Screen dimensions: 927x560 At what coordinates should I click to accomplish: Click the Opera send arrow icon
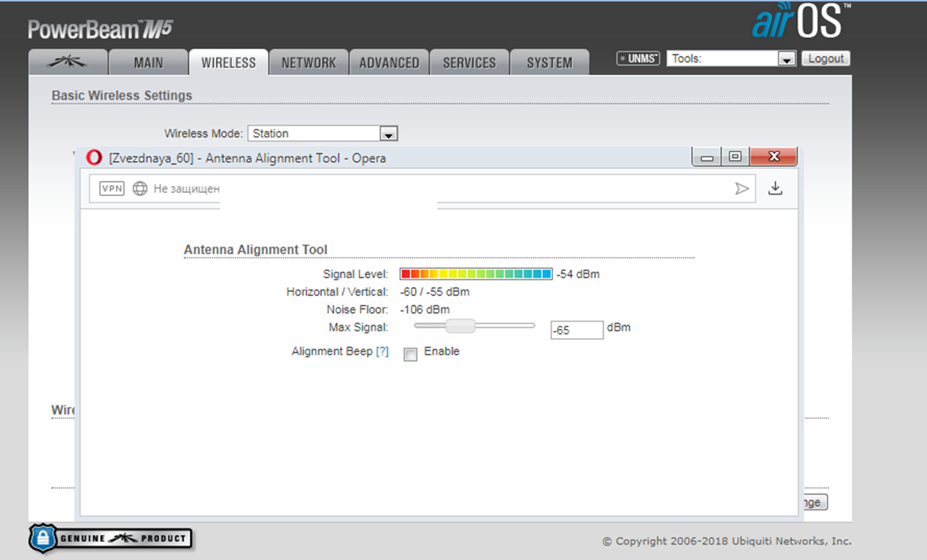[x=742, y=189]
